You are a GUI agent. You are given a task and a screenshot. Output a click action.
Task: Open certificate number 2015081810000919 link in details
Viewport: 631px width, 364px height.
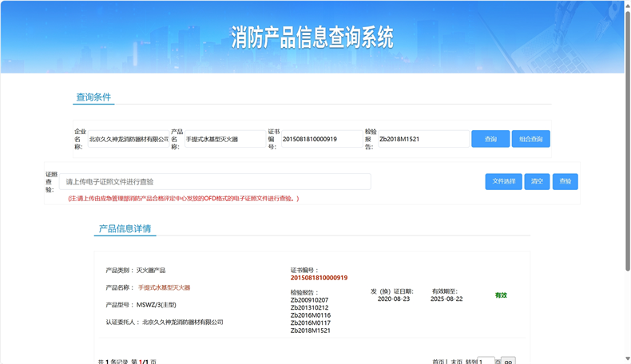tap(319, 278)
